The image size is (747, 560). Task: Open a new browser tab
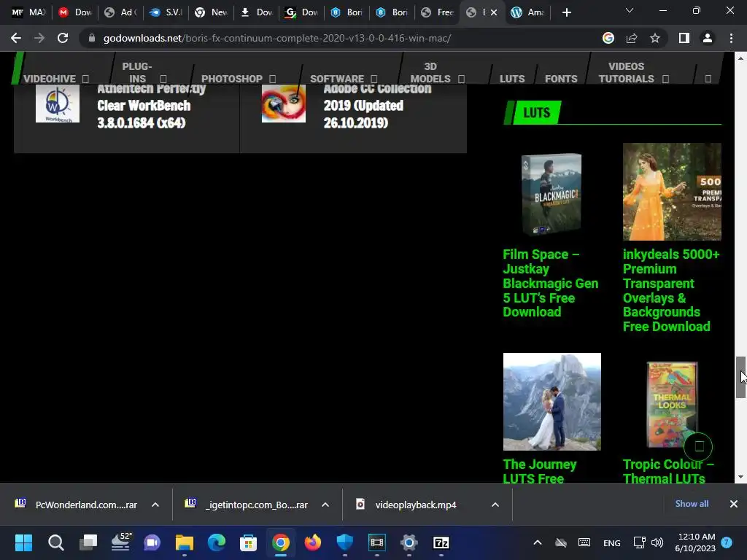coord(566,12)
